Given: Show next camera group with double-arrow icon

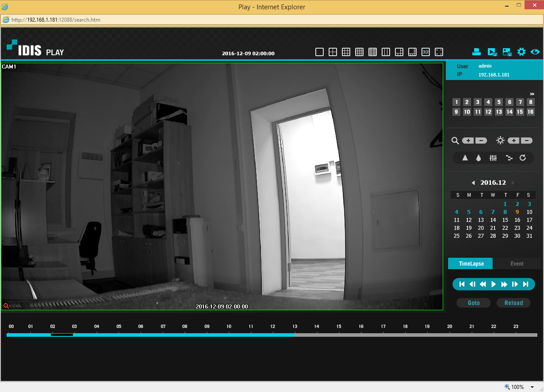Looking at the screenshot, I should point(532,94).
